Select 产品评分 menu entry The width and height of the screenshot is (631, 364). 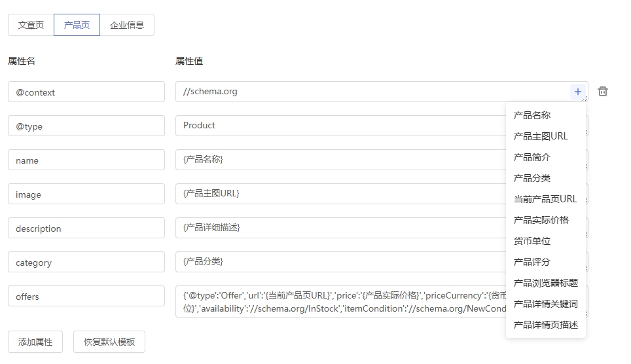tap(532, 262)
